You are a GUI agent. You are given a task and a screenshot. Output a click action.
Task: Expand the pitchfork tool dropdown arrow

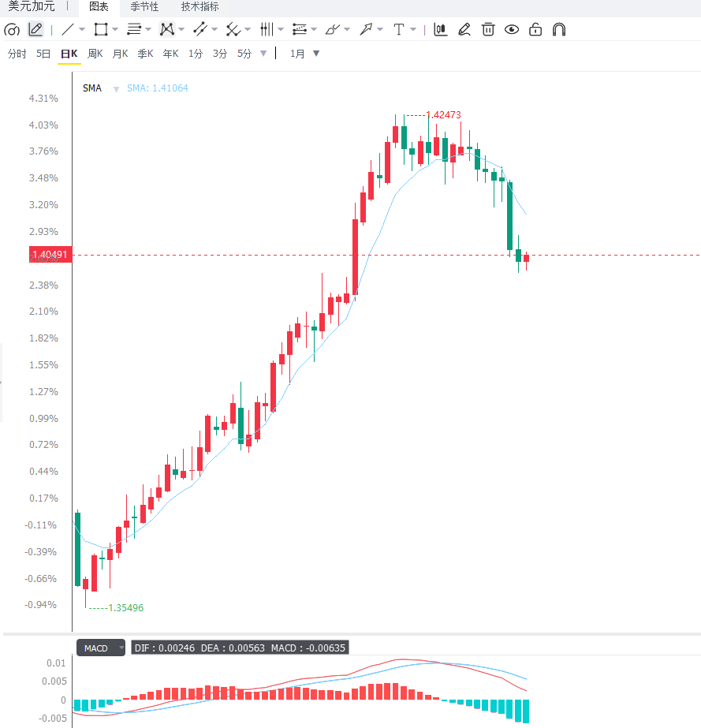point(248,30)
